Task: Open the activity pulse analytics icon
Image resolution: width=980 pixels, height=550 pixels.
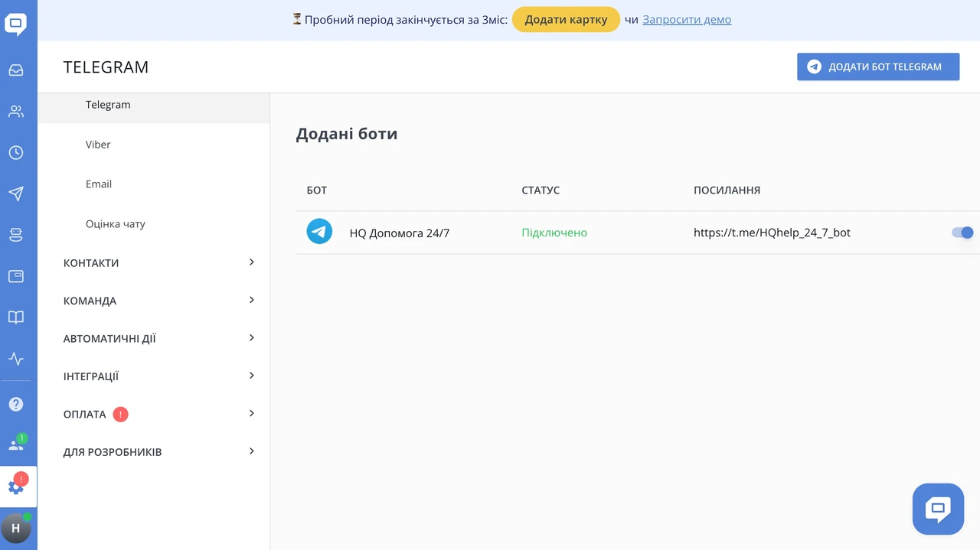Action: tap(16, 359)
